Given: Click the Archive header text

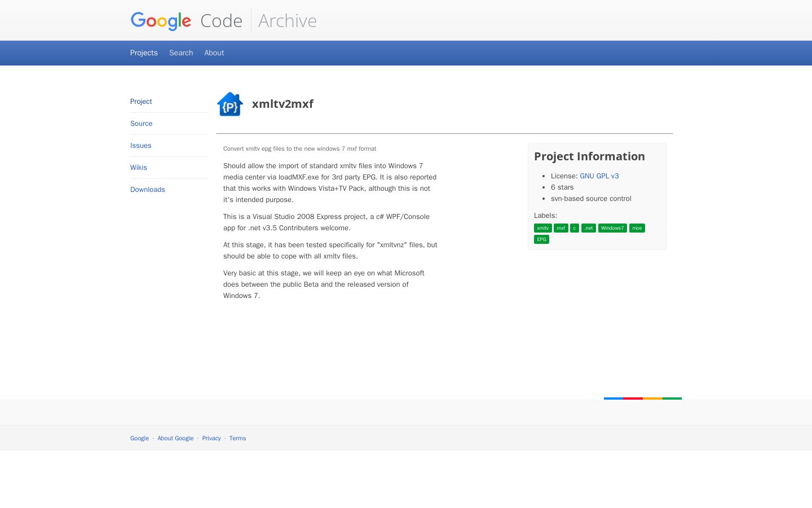Looking at the screenshot, I should [288, 21].
